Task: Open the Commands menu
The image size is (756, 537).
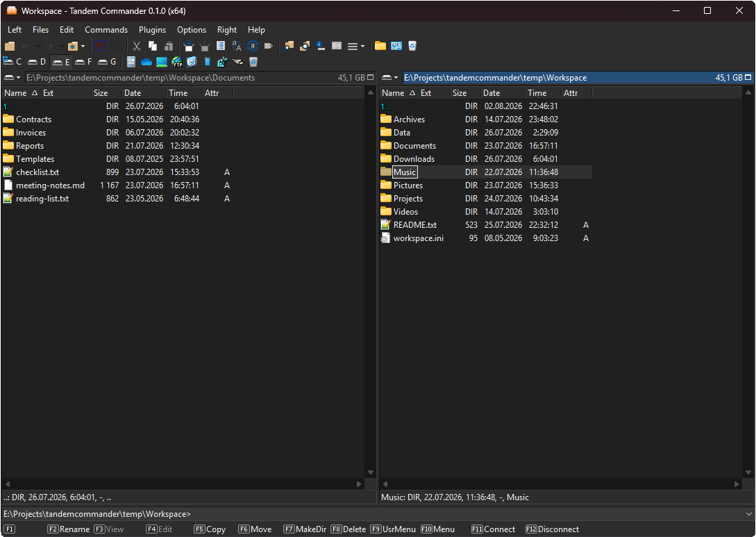Action: point(106,29)
